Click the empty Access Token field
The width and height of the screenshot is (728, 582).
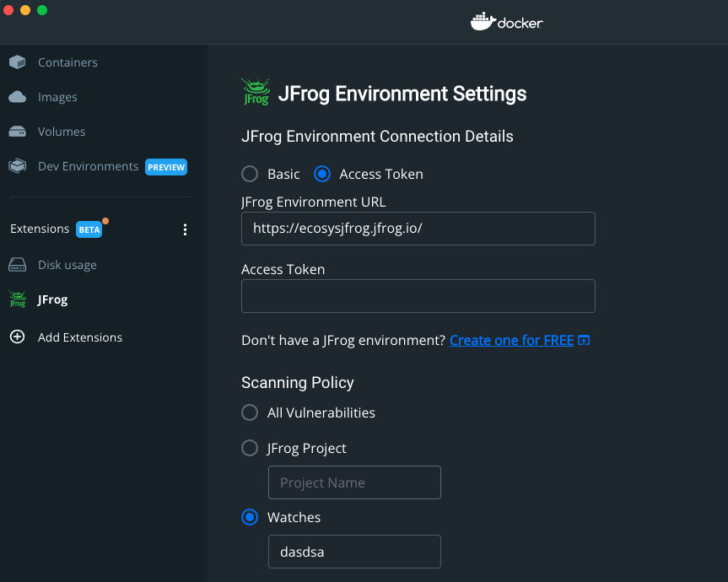coord(418,296)
